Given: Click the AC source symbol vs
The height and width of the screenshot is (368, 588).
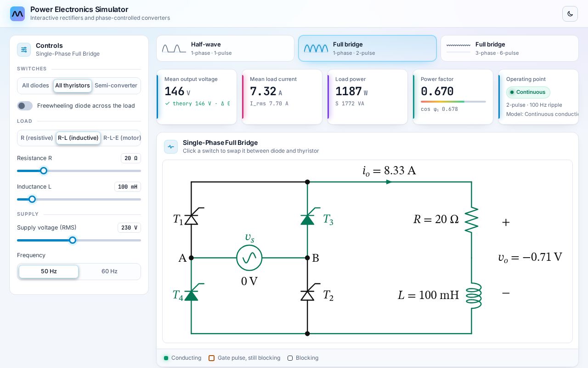Looking at the screenshot, I should 249,258.
